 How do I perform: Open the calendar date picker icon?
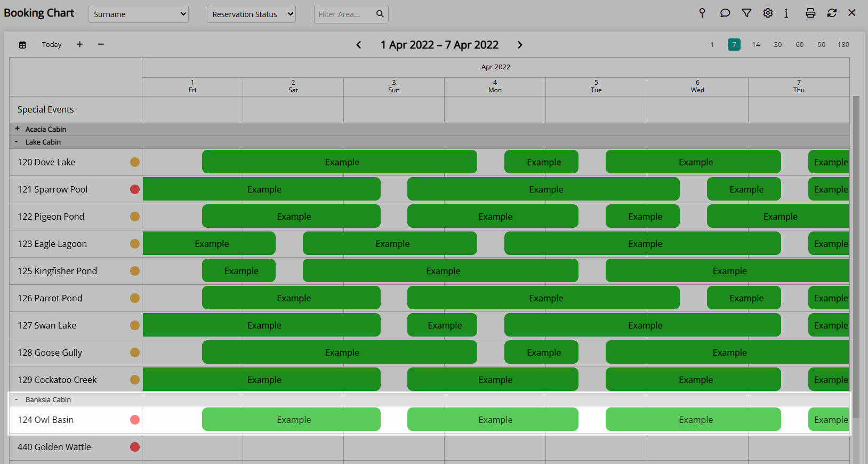(22, 45)
